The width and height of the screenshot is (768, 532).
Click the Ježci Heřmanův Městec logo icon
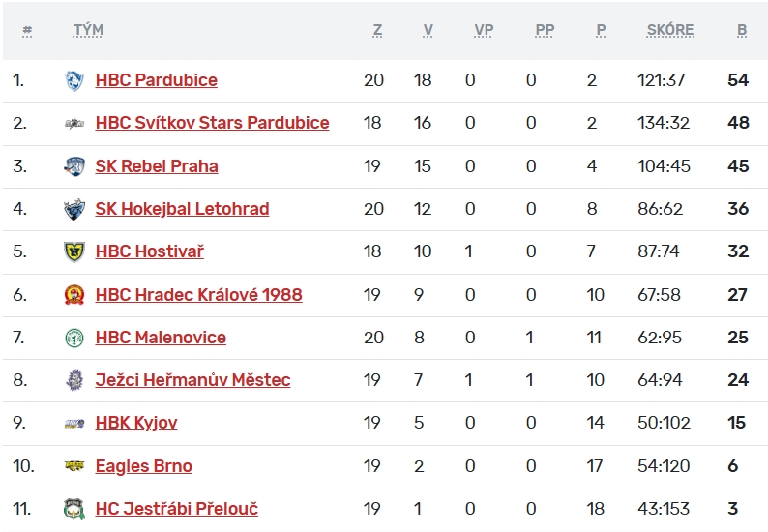pyautogui.click(x=74, y=380)
